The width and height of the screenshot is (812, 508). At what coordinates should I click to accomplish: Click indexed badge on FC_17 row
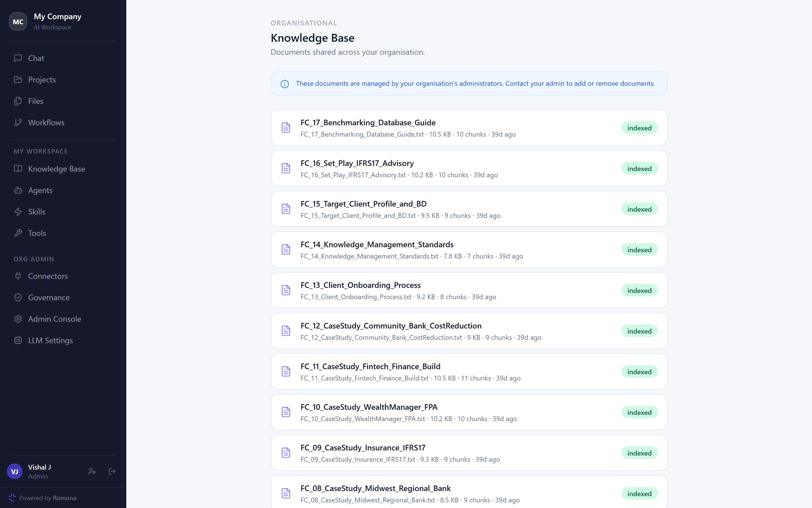click(639, 128)
